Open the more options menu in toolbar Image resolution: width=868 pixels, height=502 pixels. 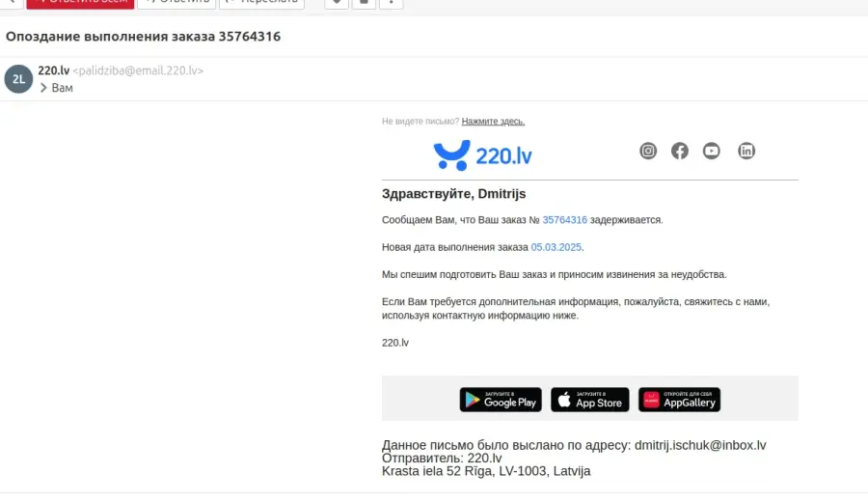pyautogui.click(x=391, y=3)
